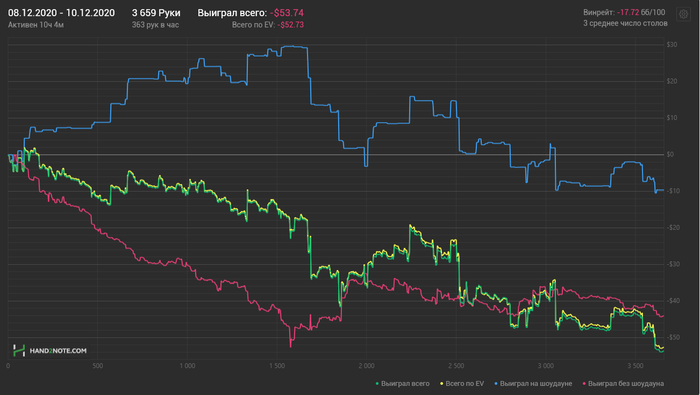This screenshot has height=395, width=700.
Task: Click the 3 659 Руки hand count
Action: 156,13
